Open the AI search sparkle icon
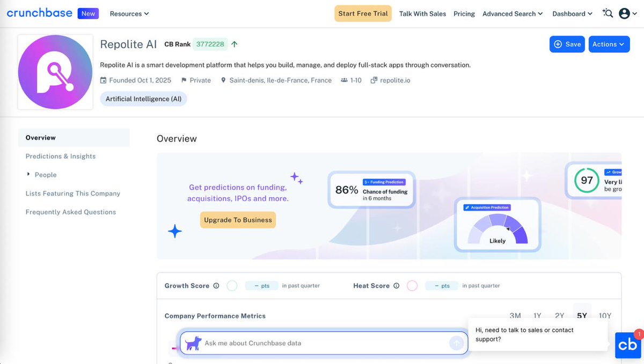The width and height of the screenshot is (644, 364). coord(608,13)
